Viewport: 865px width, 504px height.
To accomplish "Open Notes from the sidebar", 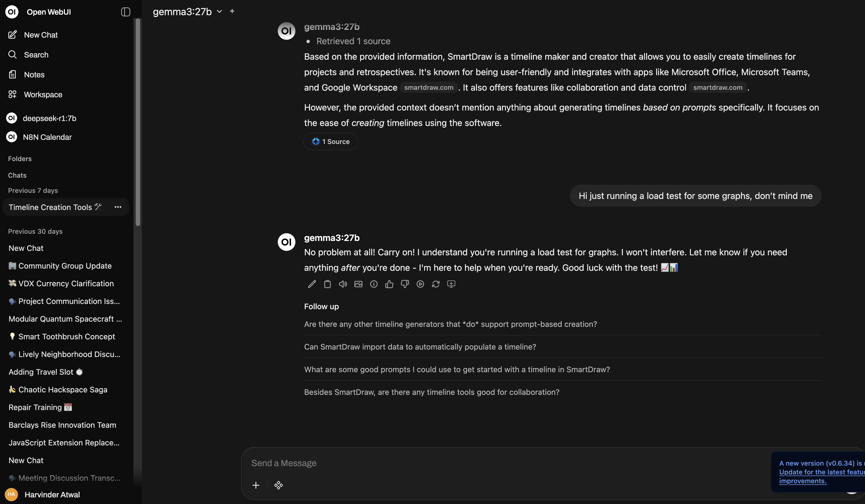I will coord(34,74).
